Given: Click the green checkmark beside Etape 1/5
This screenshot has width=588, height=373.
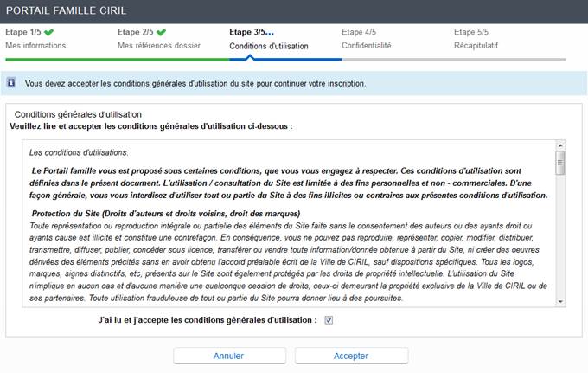Looking at the screenshot, I should [x=48, y=32].
